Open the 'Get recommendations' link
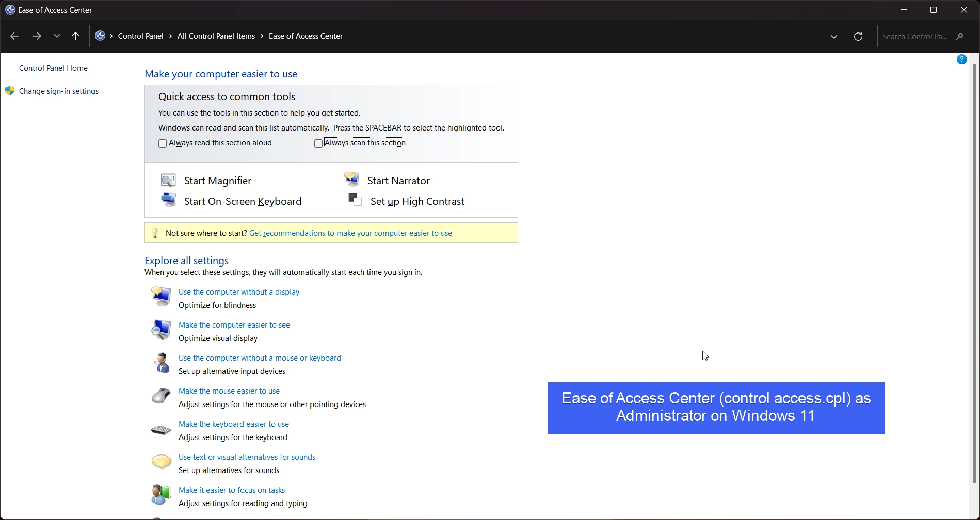Image resolution: width=980 pixels, height=520 pixels. (350, 233)
